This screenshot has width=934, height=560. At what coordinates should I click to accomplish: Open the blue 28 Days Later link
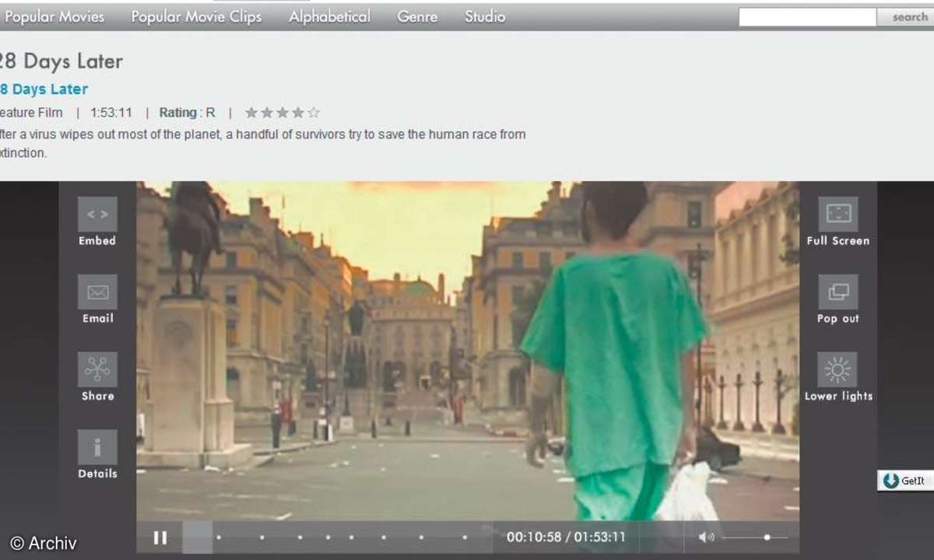click(44, 89)
